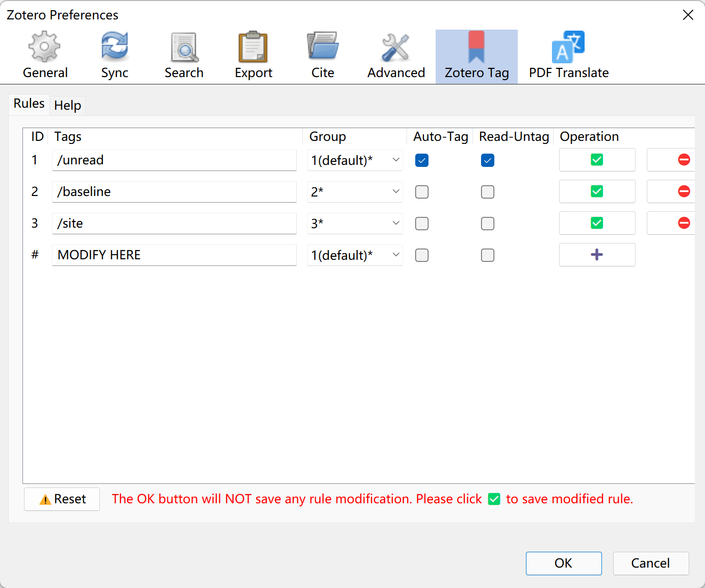Edit the /baseline tag field
The width and height of the screenshot is (705, 588).
tap(174, 192)
